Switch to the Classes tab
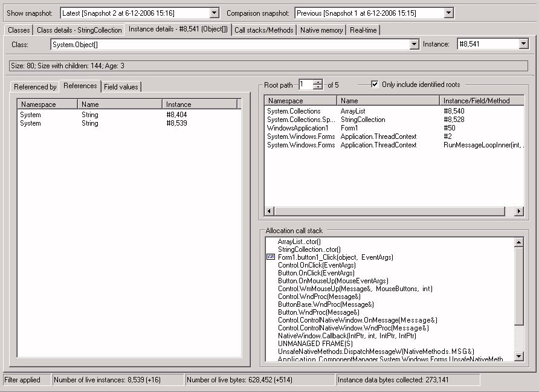The width and height of the screenshot is (539, 392). pyautogui.click(x=19, y=30)
